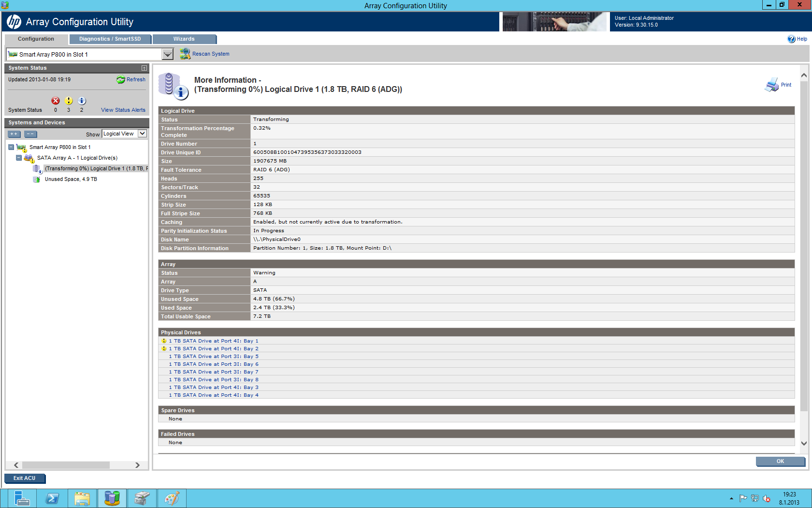This screenshot has height=508, width=812.
Task: Switch to the Diagnostics / SmartSSD tab
Action: click(110, 39)
